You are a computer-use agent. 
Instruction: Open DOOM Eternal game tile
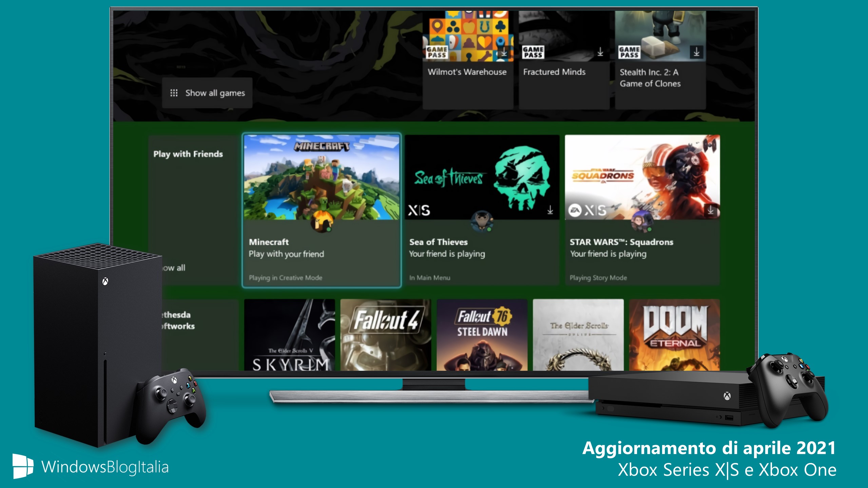[x=674, y=335]
